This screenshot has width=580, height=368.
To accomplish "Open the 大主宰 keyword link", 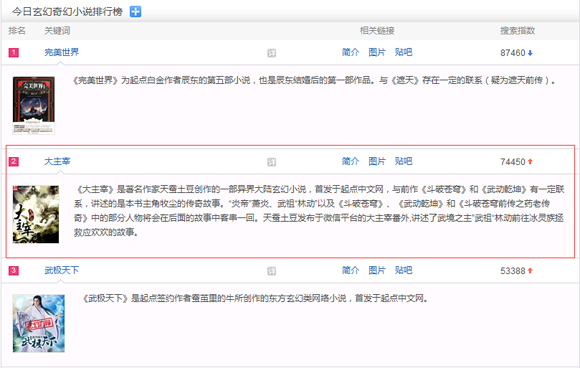I will click(x=57, y=162).
